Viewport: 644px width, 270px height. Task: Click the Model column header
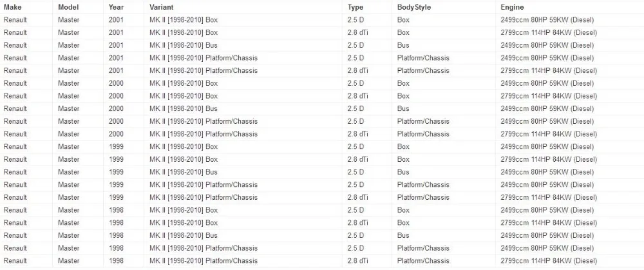(x=78, y=7)
